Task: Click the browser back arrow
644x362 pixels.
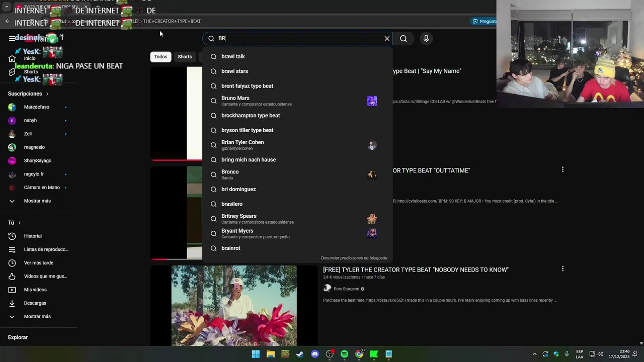Action: [7, 21]
